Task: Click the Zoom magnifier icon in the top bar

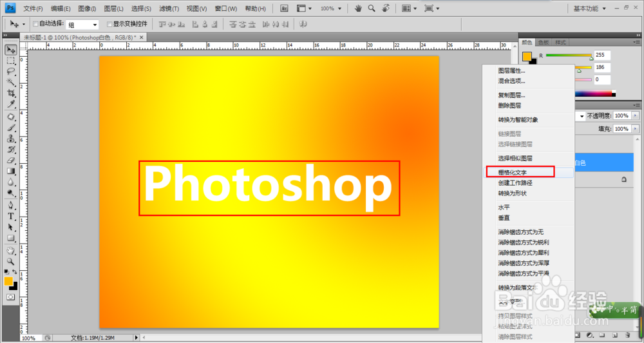Action: 372,8
